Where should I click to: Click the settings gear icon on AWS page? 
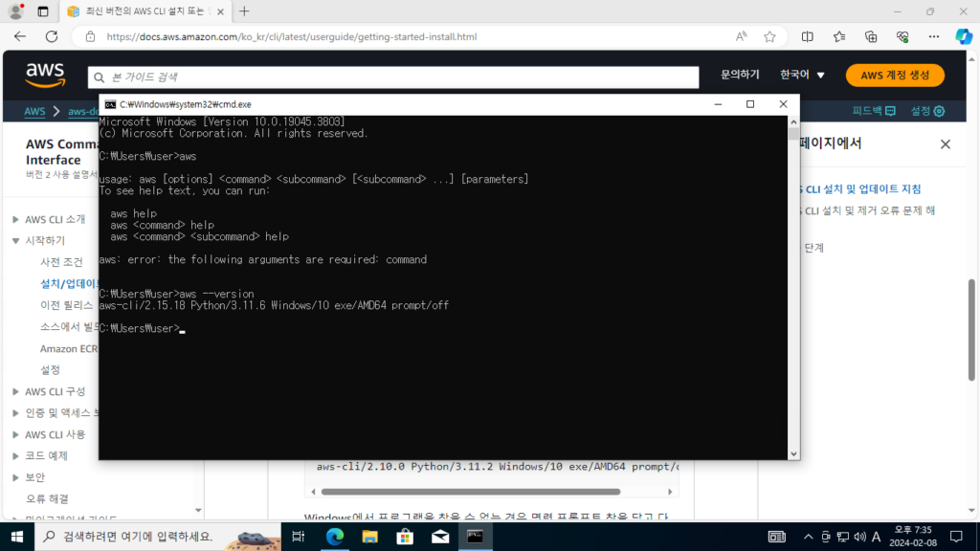939,111
